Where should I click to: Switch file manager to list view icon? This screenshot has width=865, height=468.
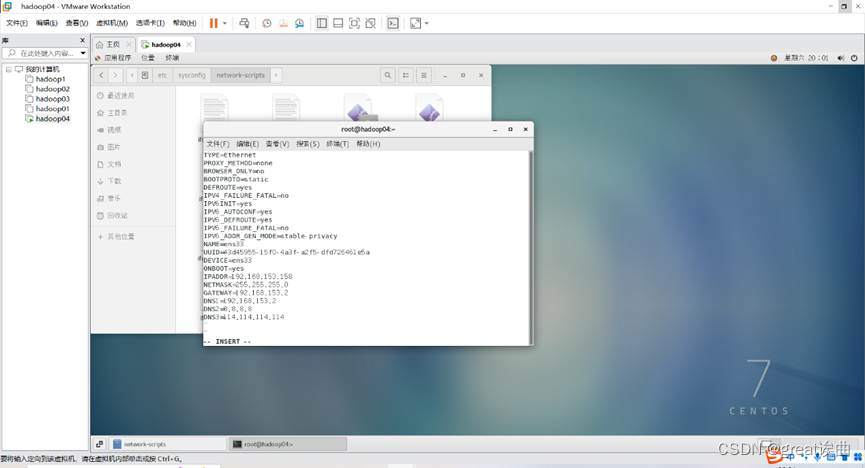[406, 75]
